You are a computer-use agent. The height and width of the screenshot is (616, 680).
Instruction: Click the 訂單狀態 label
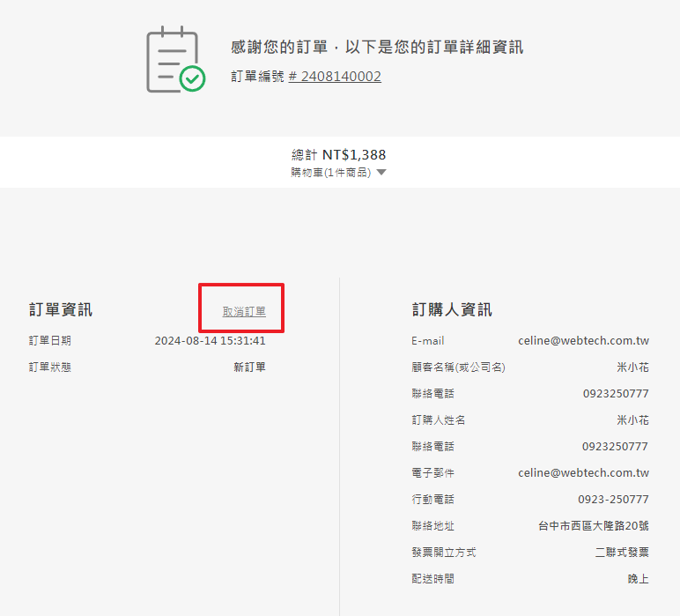(50, 367)
